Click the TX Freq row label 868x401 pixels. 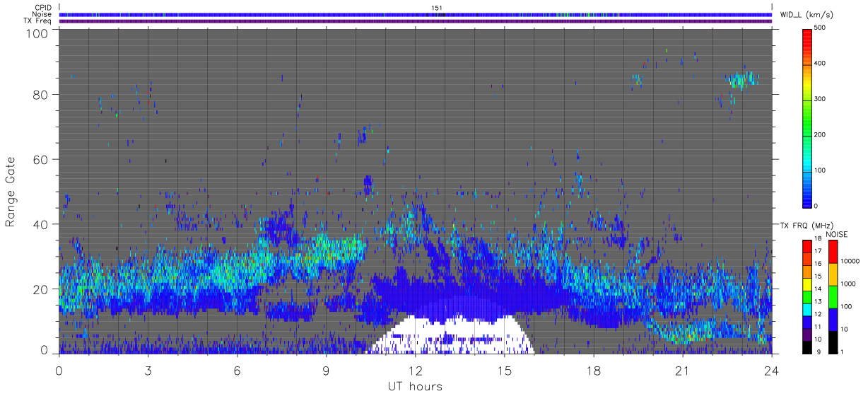tap(38, 21)
